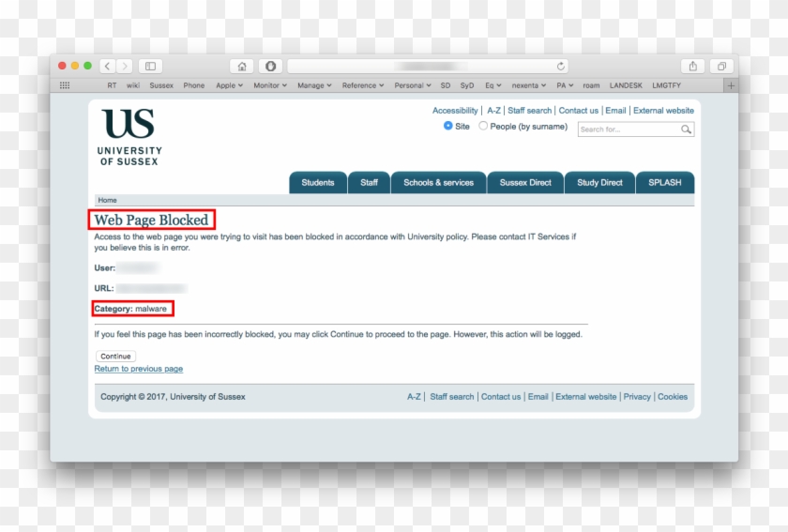The width and height of the screenshot is (788, 532).
Task: Select the Site radio button
Action: (x=448, y=126)
